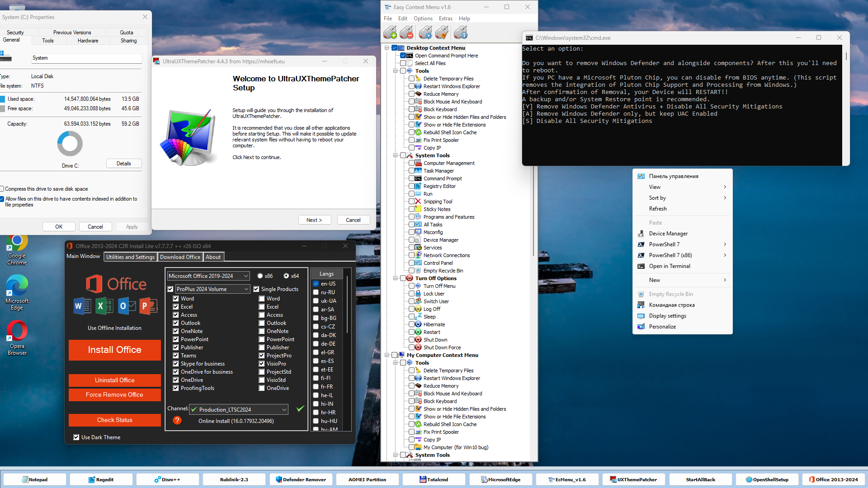The height and width of the screenshot is (488, 868).
Task: Click the Командная строка icon in context menu
Action: tap(641, 305)
